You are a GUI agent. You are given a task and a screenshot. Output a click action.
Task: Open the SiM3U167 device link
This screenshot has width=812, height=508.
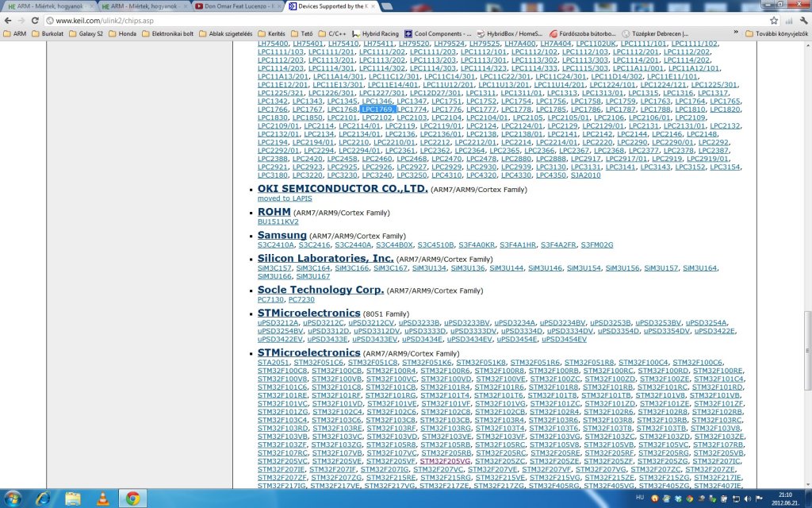coord(312,276)
